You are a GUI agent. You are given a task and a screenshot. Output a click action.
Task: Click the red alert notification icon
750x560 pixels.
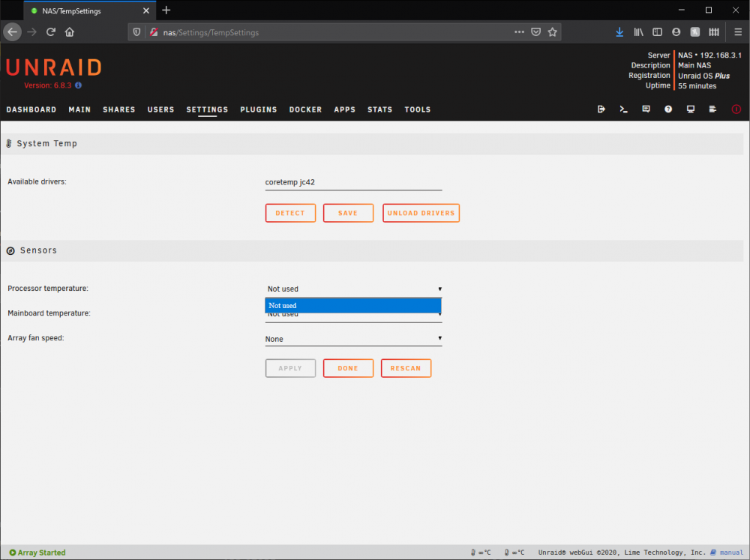pos(736,109)
